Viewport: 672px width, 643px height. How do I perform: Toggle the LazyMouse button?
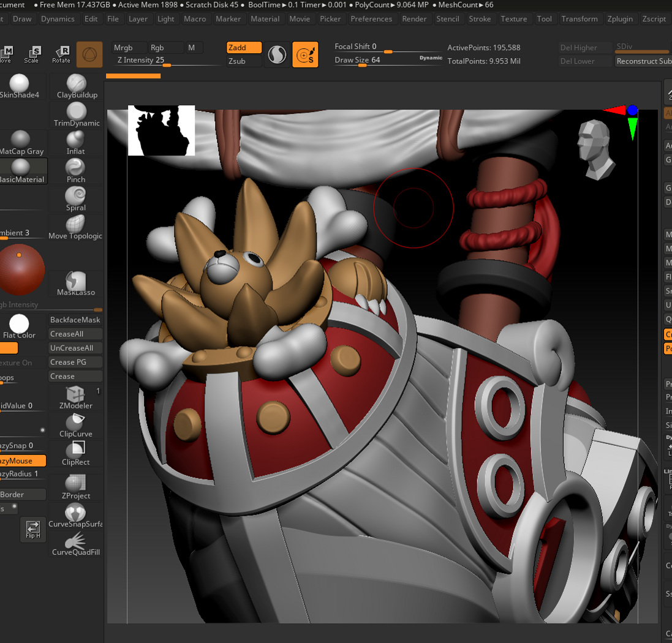pos(22,461)
